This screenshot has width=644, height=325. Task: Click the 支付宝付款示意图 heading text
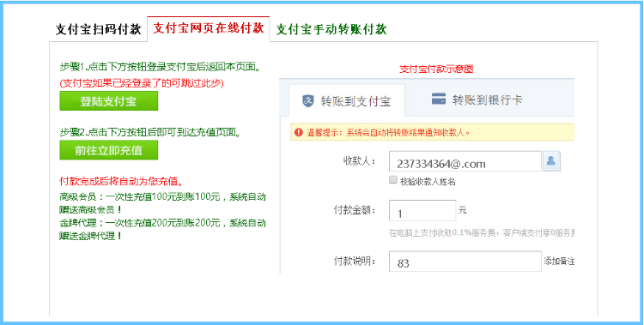(x=436, y=69)
